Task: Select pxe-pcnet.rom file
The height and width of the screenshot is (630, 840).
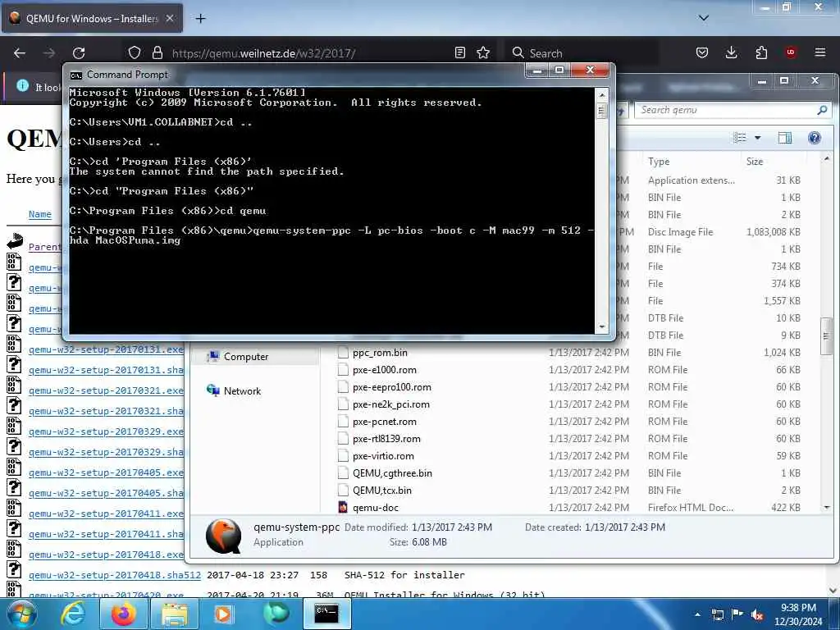Action: (x=384, y=422)
